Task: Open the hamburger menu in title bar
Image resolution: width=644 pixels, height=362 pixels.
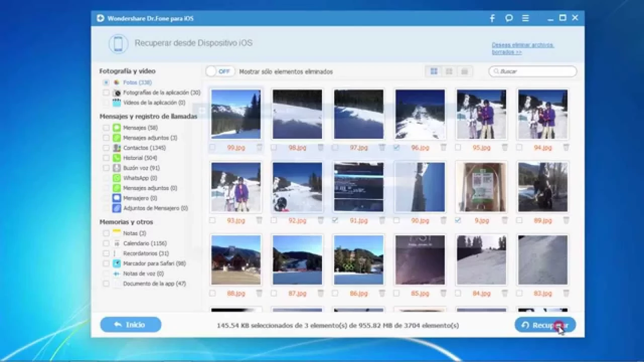Action: click(525, 18)
